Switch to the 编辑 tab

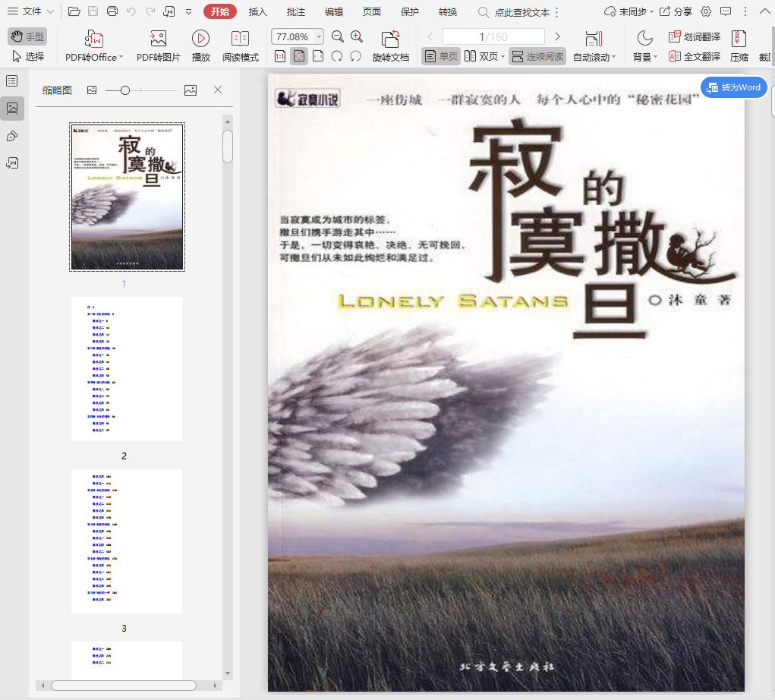pyautogui.click(x=334, y=11)
